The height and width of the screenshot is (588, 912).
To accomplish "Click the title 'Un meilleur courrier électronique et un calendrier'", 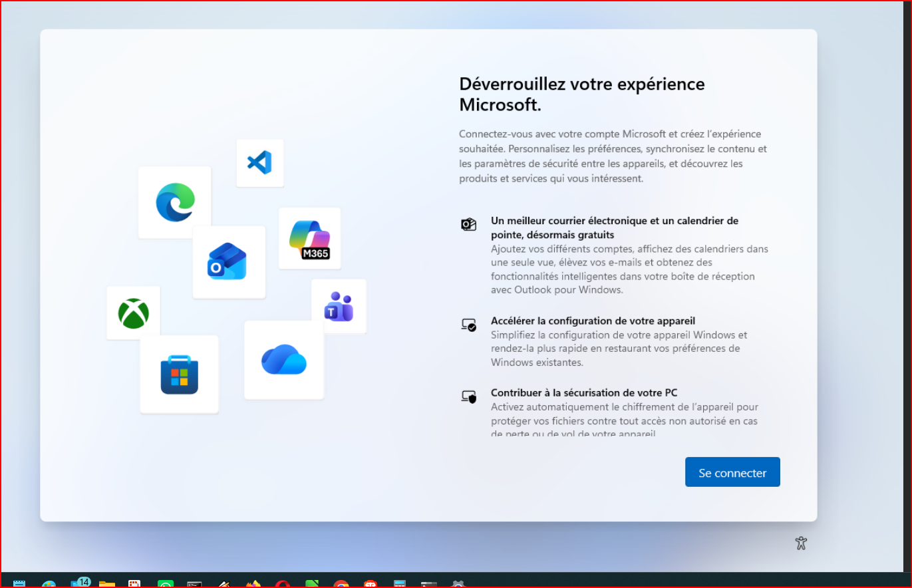I will tap(615, 227).
